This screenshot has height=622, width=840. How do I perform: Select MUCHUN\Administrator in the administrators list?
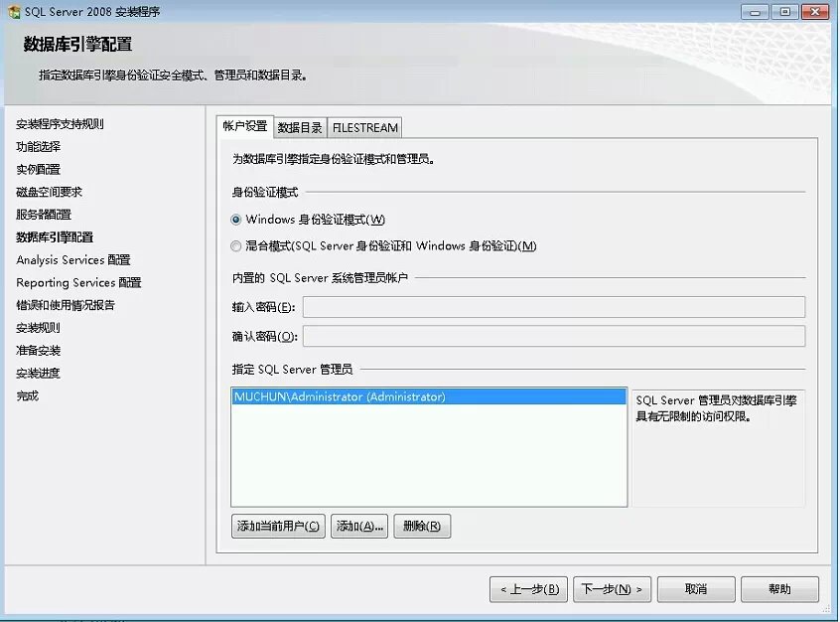tap(429, 396)
